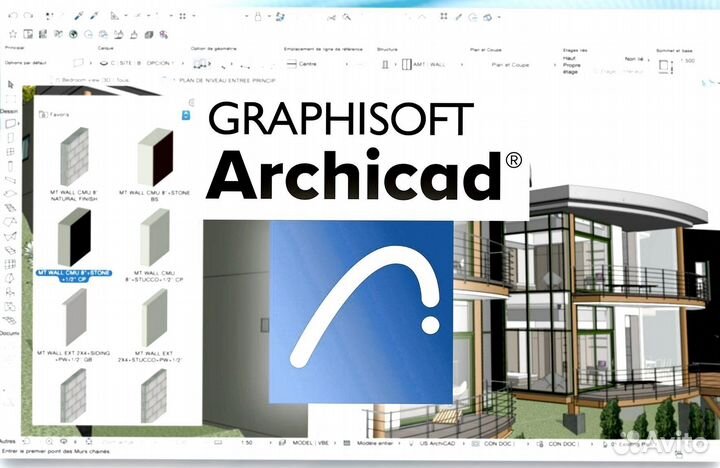The height and width of the screenshot is (468, 720).
Task: Click the Autres label in the bottom bar
Action: (8, 441)
